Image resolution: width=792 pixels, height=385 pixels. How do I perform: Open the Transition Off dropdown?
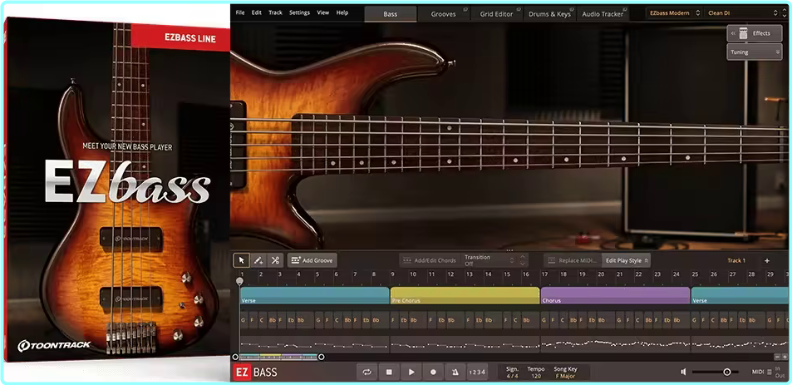(490, 260)
